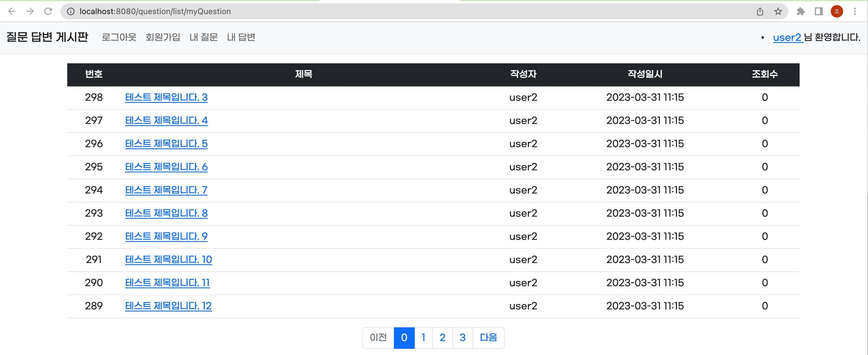Go to pagination page 2
868x355 pixels.
[x=442, y=337]
